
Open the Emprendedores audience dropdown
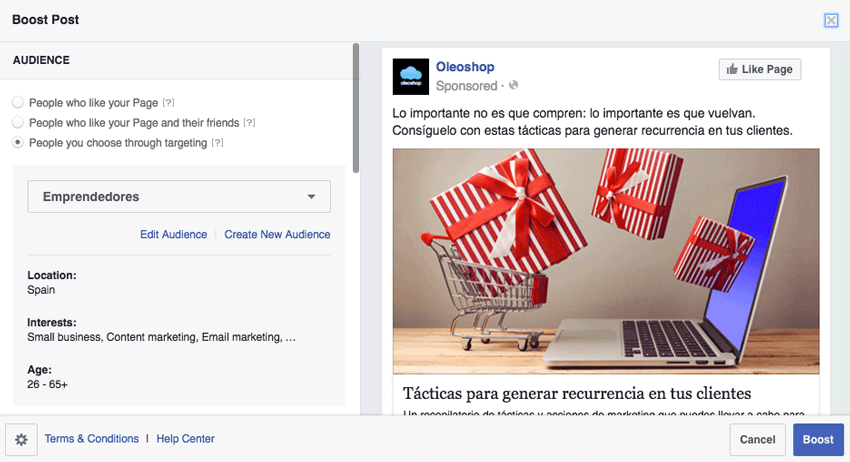pyautogui.click(x=179, y=196)
